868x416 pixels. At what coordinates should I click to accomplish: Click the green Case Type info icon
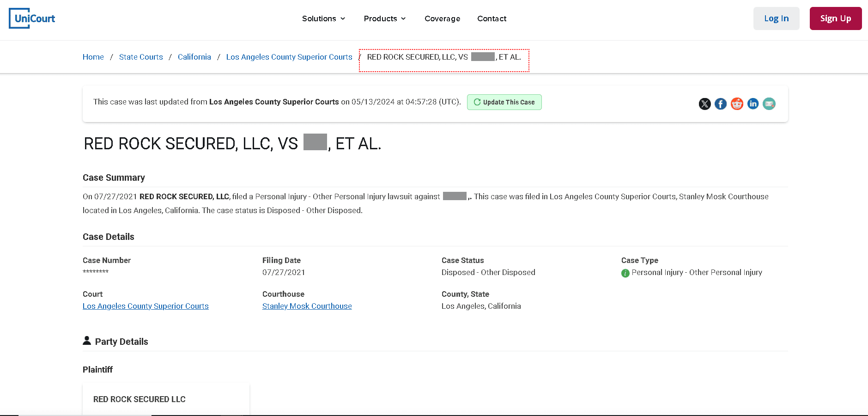click(x=625, y=273)
